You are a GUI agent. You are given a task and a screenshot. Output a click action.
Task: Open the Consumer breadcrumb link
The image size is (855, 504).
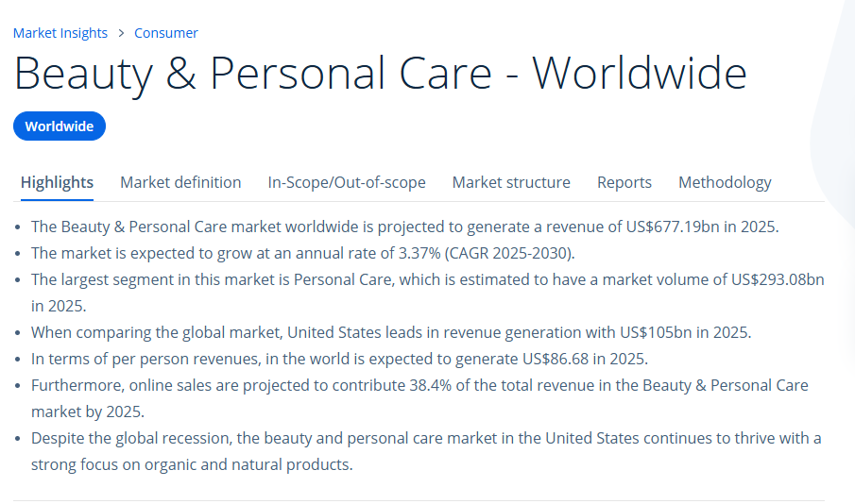(166, 33)
